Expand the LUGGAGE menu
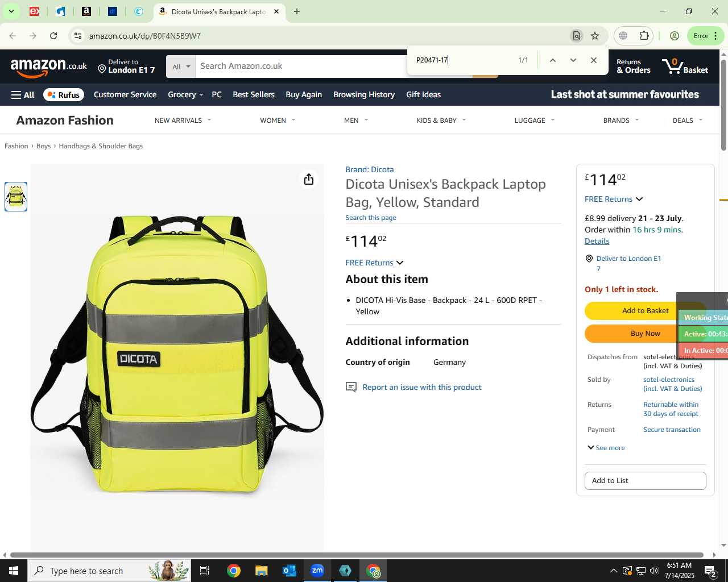 click(534, 120)
